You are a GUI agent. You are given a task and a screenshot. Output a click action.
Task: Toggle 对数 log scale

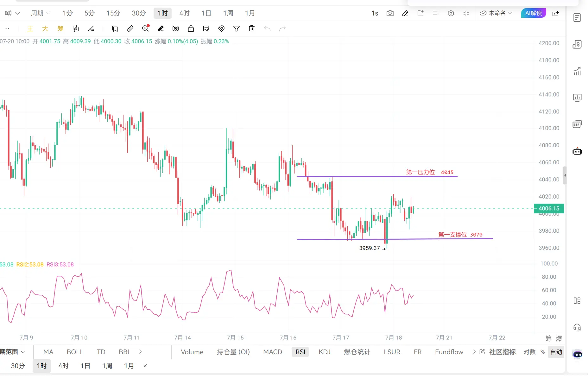click(x=529, y=352)
